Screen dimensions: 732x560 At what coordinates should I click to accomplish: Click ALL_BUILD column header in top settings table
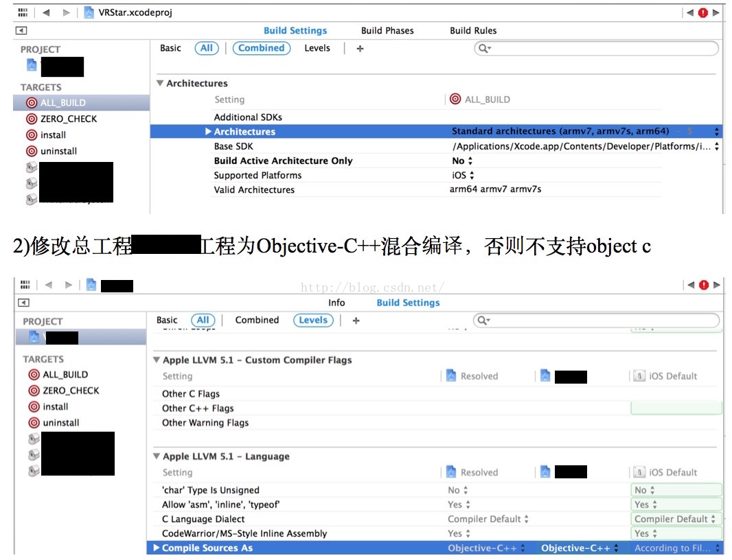click(x=481, y=100)
